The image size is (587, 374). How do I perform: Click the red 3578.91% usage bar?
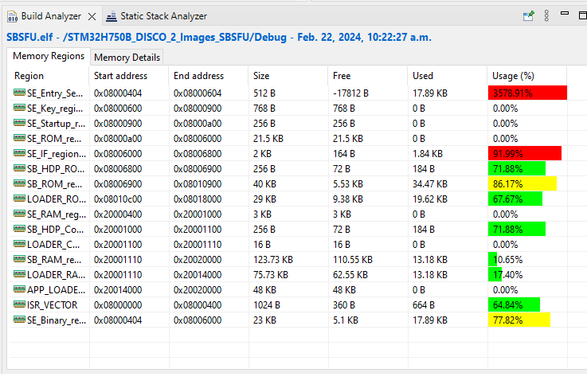click(527, 93)
